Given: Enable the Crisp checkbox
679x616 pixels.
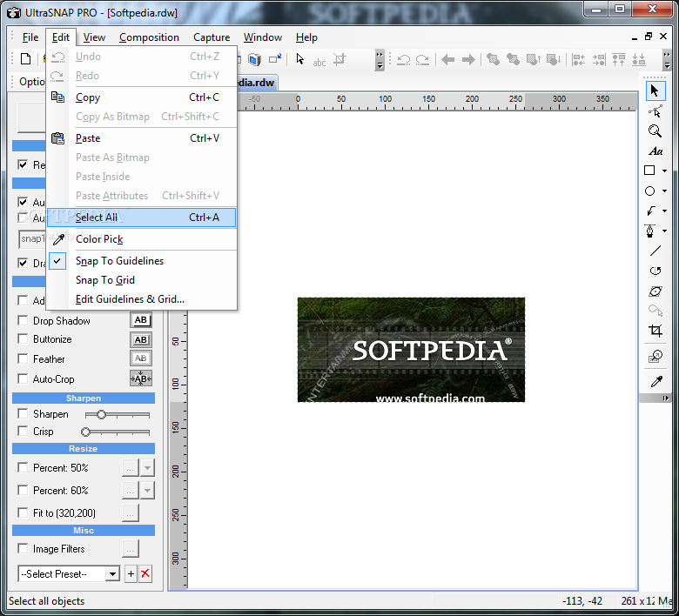Looking at the screenshot, I should pos(23,432).
